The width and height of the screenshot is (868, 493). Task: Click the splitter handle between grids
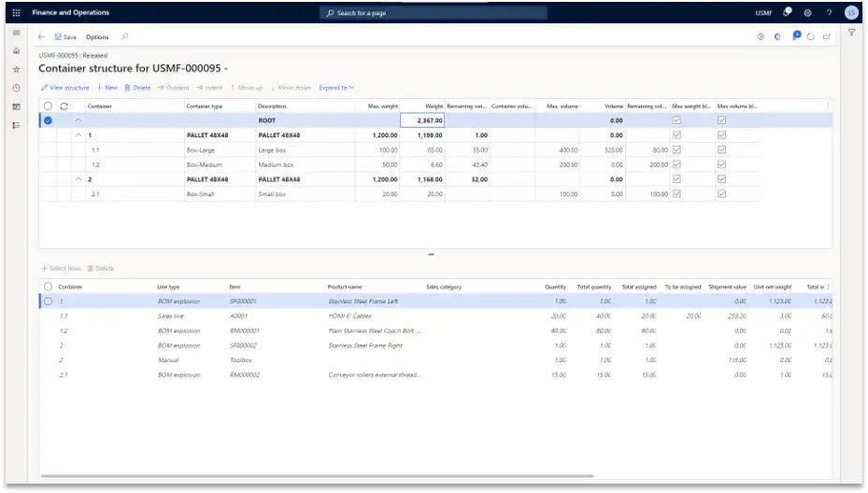431,255
